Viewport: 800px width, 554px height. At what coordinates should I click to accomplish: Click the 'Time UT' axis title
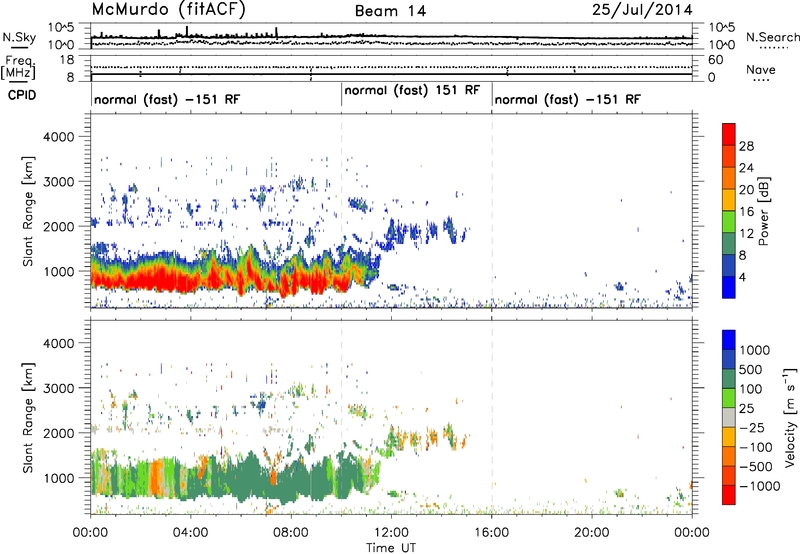coord(391,547)
